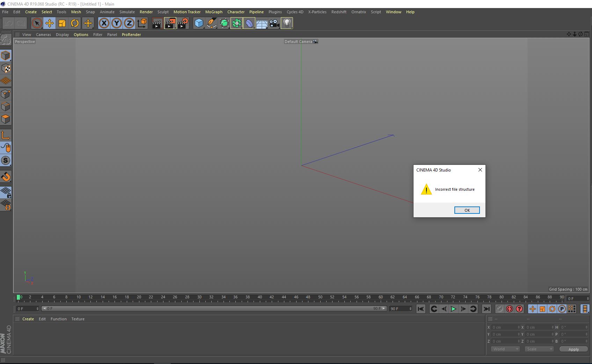Open the material manager Create menu
Image resolution: width=592 pixels, height=364 pixels.
click(28, 319)
